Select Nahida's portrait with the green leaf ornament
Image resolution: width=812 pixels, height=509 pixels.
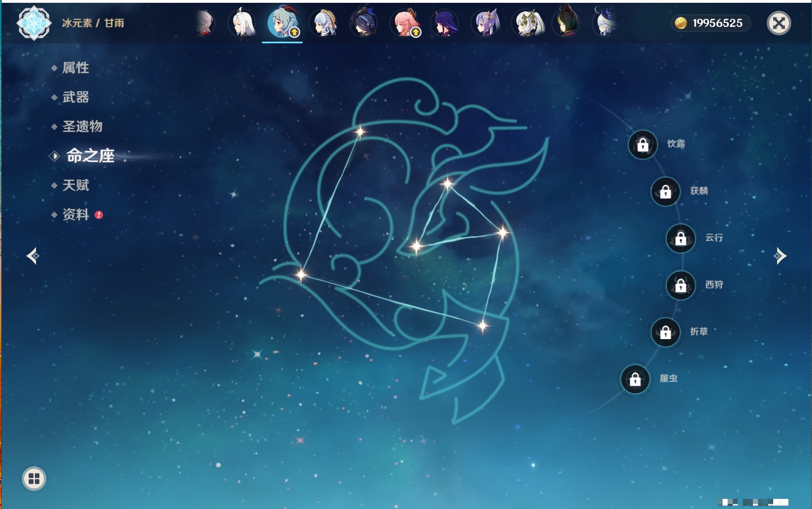pyautogui.click(x=527, y=23)
